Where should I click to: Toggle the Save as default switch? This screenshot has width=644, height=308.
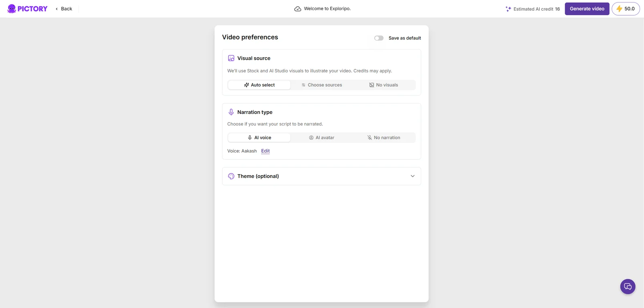(x=379, y=38)
